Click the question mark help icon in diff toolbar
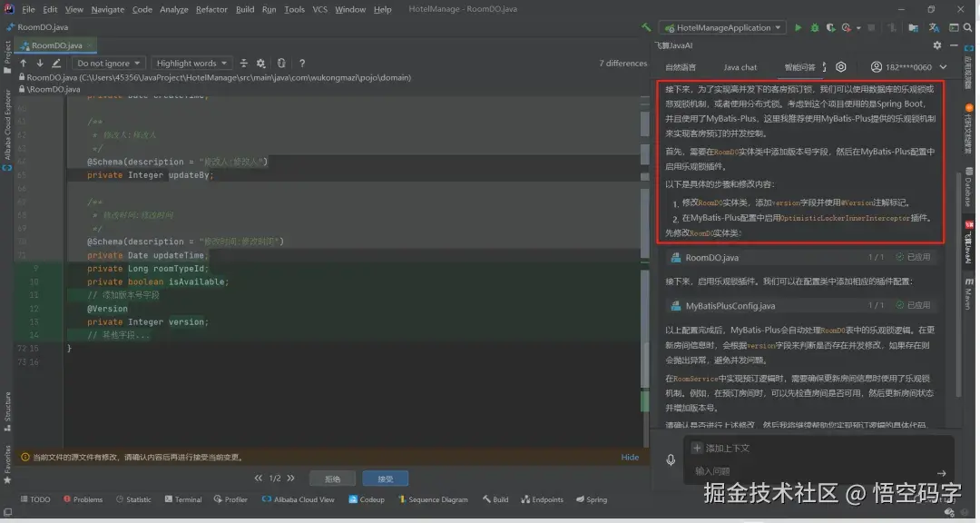This screenshot has height=523, width=980. pyautogui.click(x=302, y=64)
